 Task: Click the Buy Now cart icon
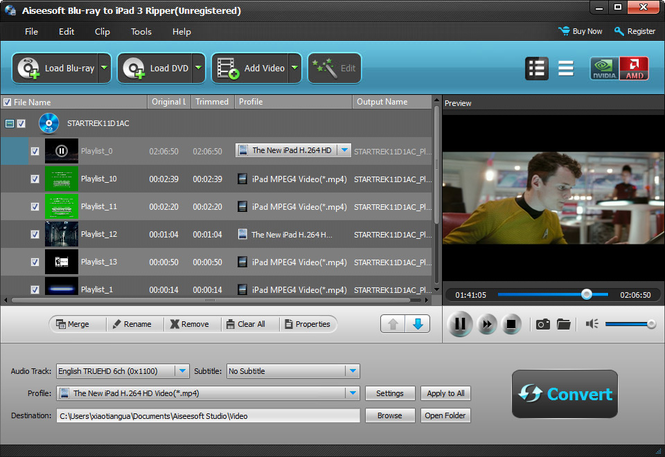point(564,31)
